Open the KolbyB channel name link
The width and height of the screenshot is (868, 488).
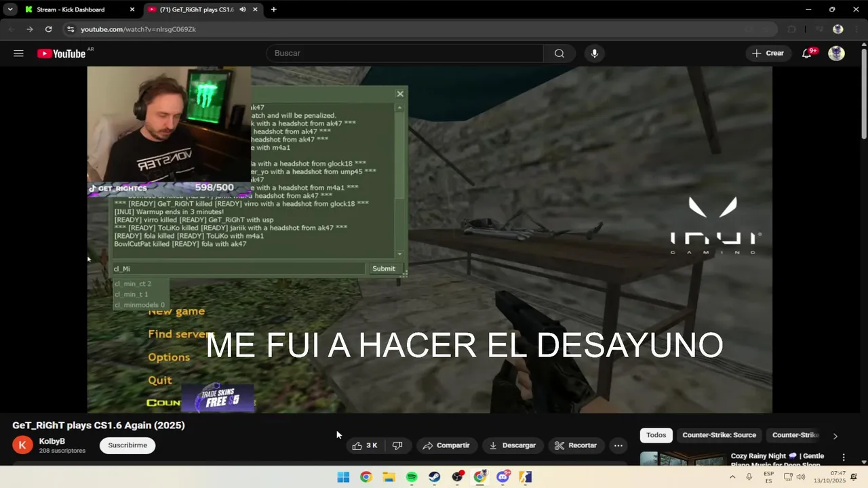pos(52,441)
